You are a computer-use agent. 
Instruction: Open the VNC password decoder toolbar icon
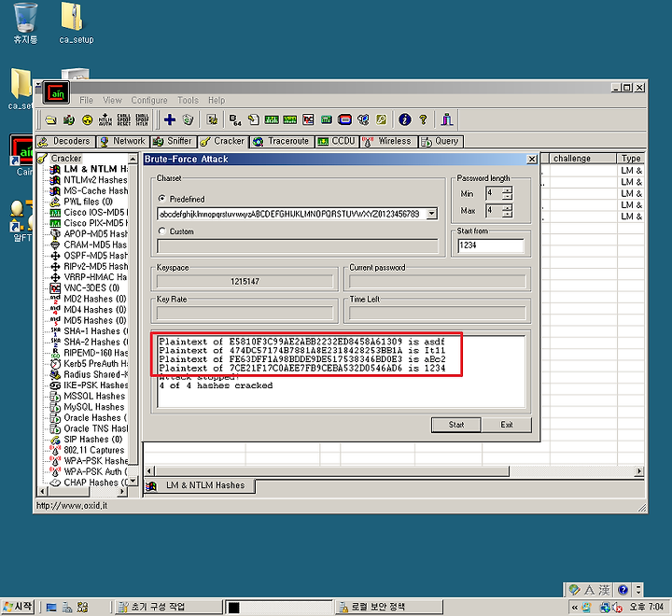pyautogui.click(x=308, y=119)
